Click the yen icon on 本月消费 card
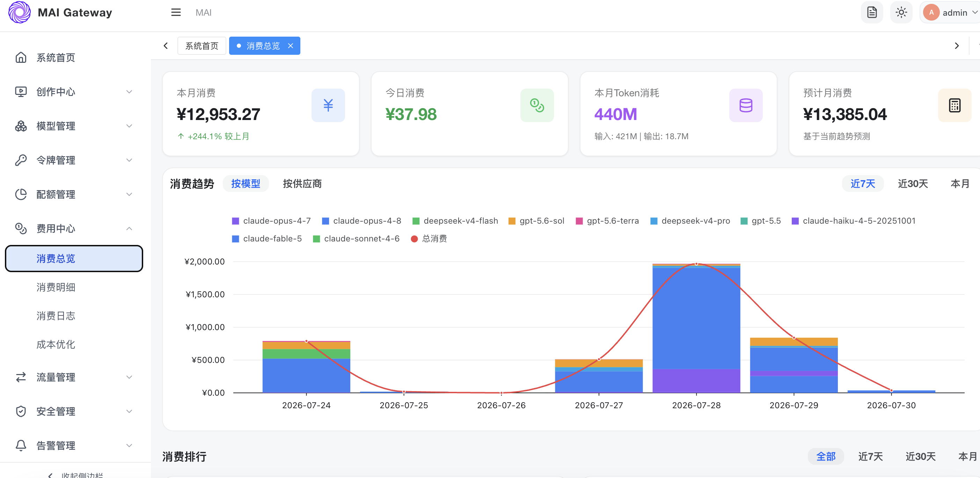 [x=328, y=105]
